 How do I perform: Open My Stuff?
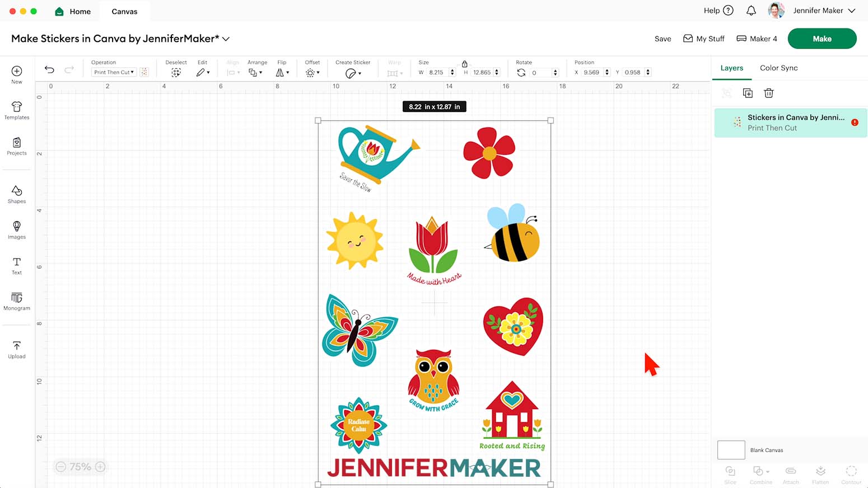tap(704, 39)
